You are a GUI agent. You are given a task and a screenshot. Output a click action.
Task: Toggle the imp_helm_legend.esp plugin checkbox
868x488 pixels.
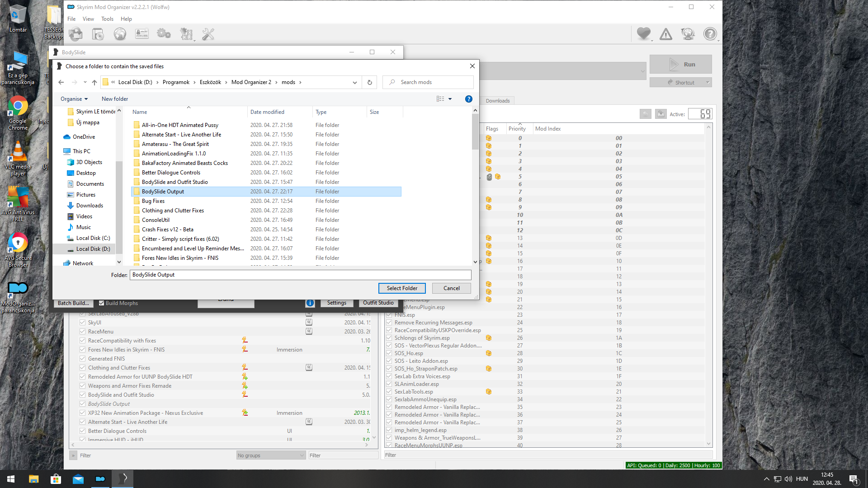389,430
